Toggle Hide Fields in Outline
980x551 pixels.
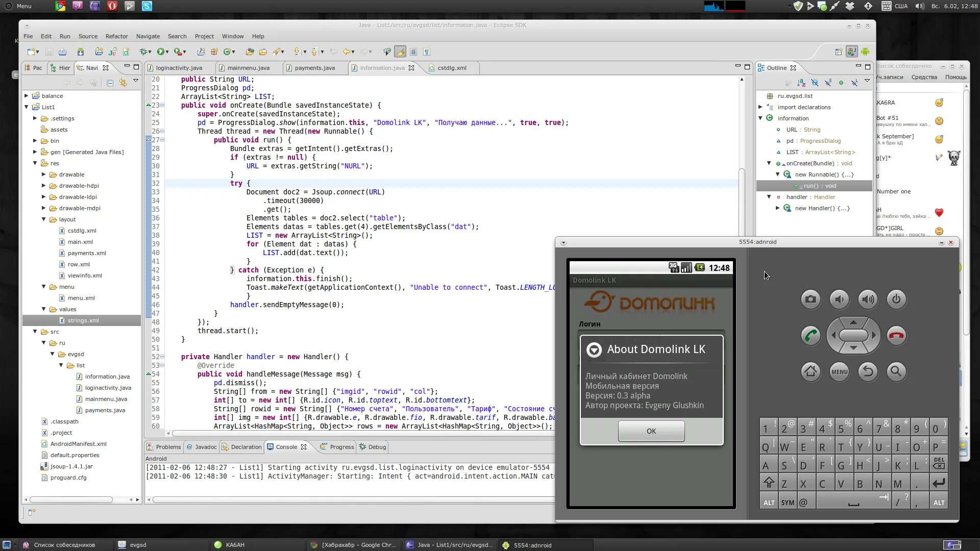pyautogui.click(x=815, y=83)
